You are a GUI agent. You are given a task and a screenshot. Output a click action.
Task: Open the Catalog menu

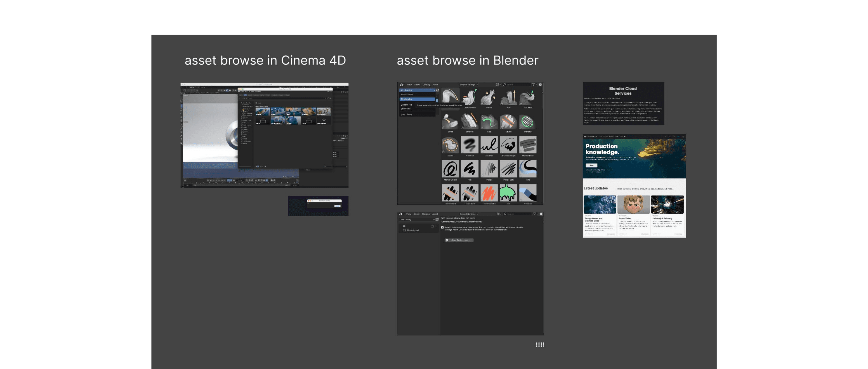click(x=427, y=85)
